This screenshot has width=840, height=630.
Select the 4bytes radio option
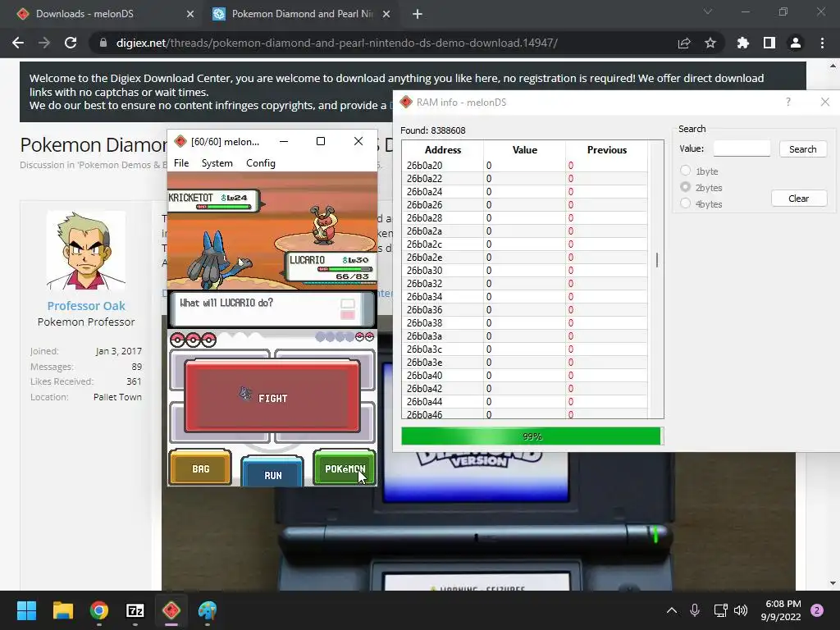[685, 203]
